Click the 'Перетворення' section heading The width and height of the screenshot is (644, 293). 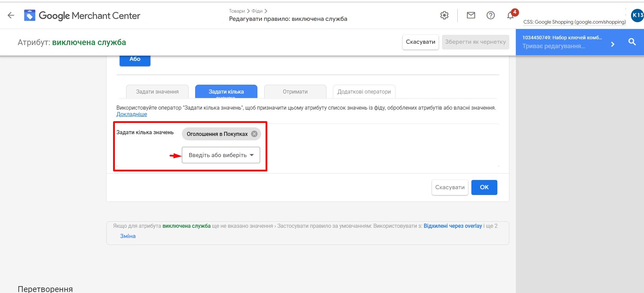click(45, 289)
